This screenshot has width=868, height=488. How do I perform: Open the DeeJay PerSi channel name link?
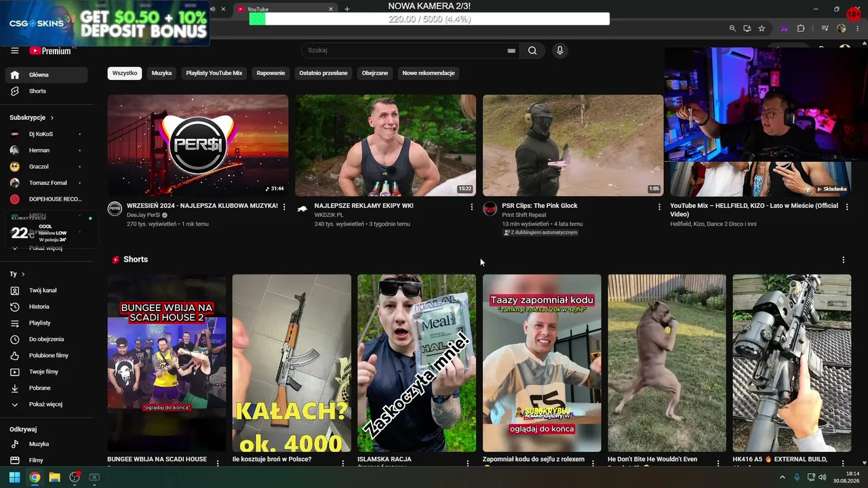point(142,215)
